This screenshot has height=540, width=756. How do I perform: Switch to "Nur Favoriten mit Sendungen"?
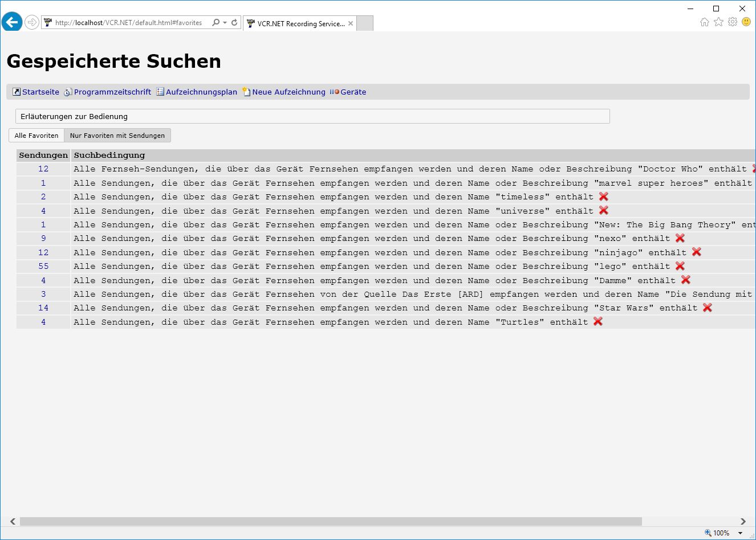click(117, 136)
